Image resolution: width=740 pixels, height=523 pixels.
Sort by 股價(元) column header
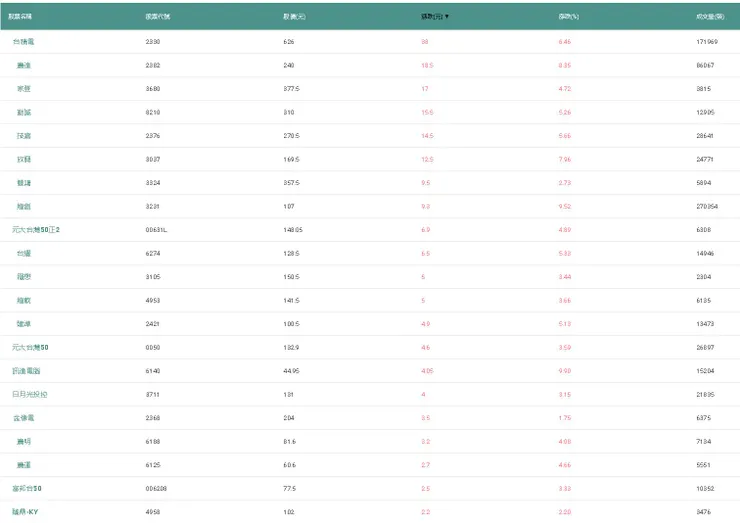(295, 17)
